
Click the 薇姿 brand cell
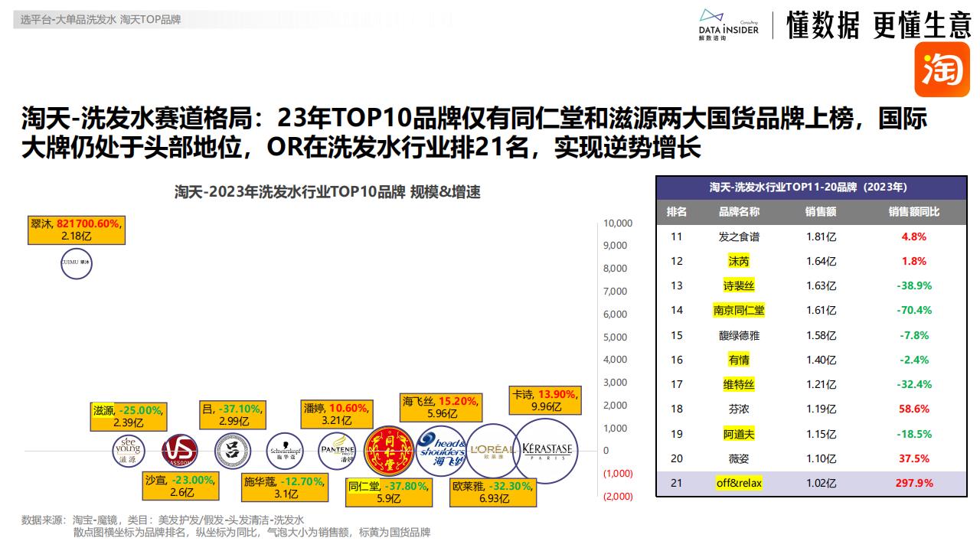[739, 458]
